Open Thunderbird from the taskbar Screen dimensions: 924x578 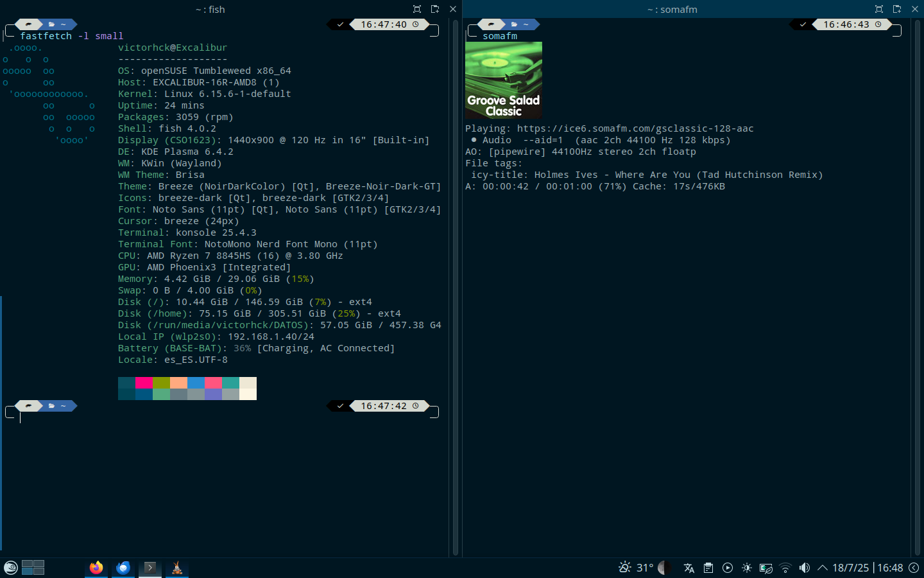coord(123,568)
